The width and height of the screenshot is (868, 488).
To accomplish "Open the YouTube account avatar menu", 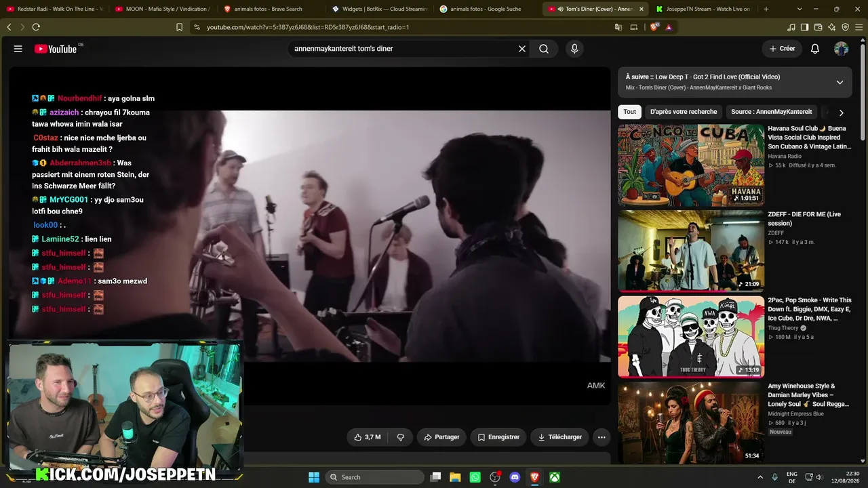I will 841,49.
